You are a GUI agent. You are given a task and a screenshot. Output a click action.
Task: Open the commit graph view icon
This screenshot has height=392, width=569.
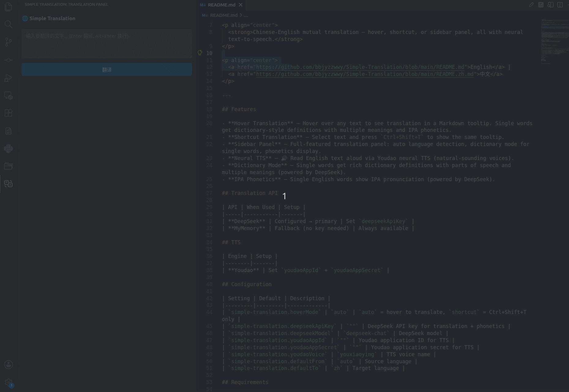click(9, 60)
